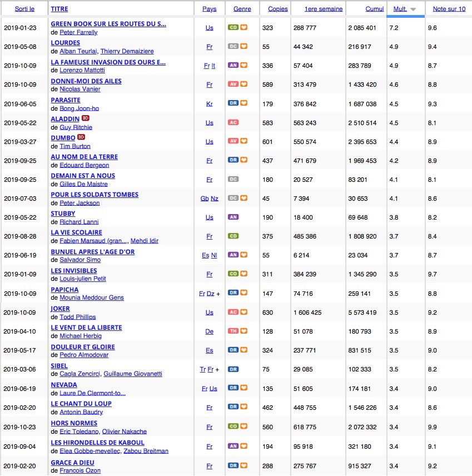Sort table by Genre column
The image size is (472, 476).
(x=242, y=9)
